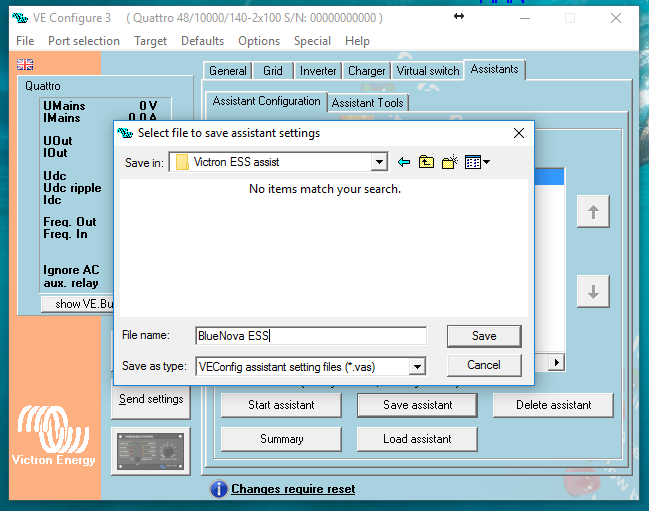
Task: Switch to the Charger tab
Action: 366,71
